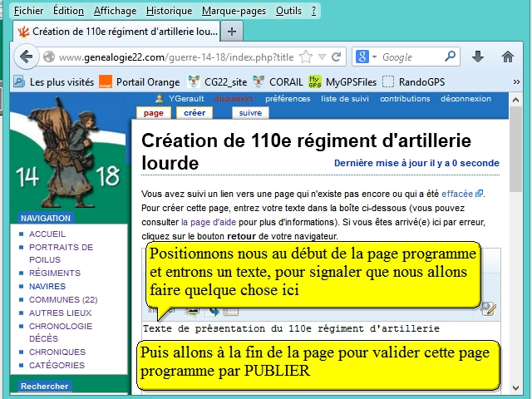Reload the page with refresh icon

click(x=336, y=57)
